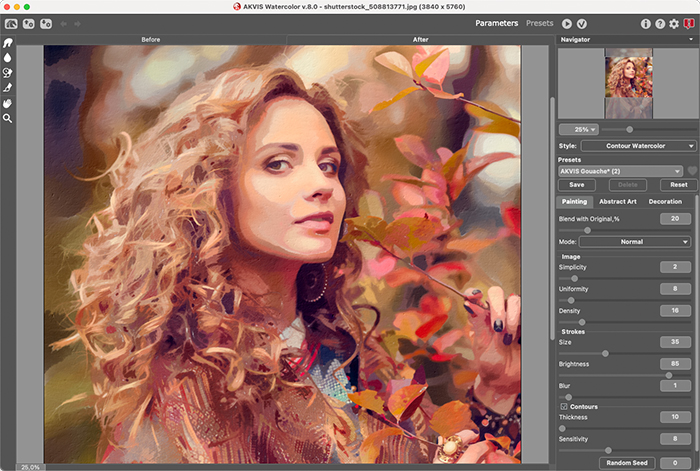The width and height of the screenshot is (700, 471).
Task: Open the Style dropdown Contour Watercolor
Action: tap(636, 146)
